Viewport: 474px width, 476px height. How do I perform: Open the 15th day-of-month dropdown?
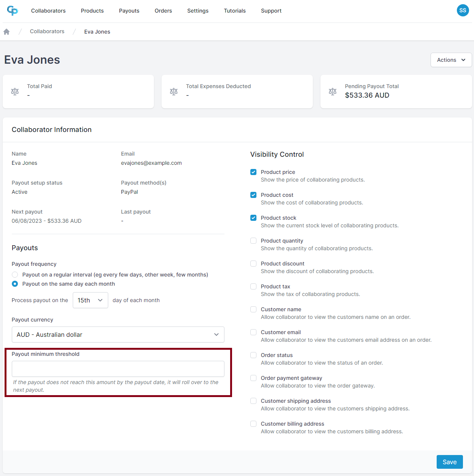(x=90, y=300)
